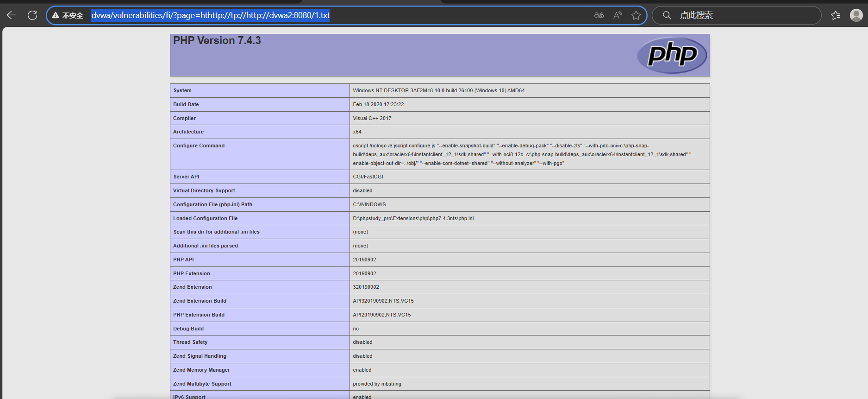
Task: Activate read aloud icon in address bar
Action: 618,15
